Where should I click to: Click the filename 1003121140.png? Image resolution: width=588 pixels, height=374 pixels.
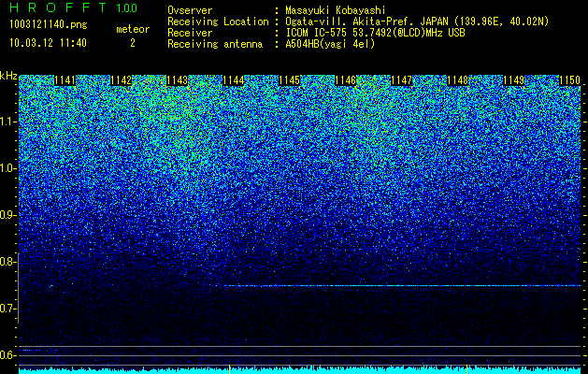49,25
